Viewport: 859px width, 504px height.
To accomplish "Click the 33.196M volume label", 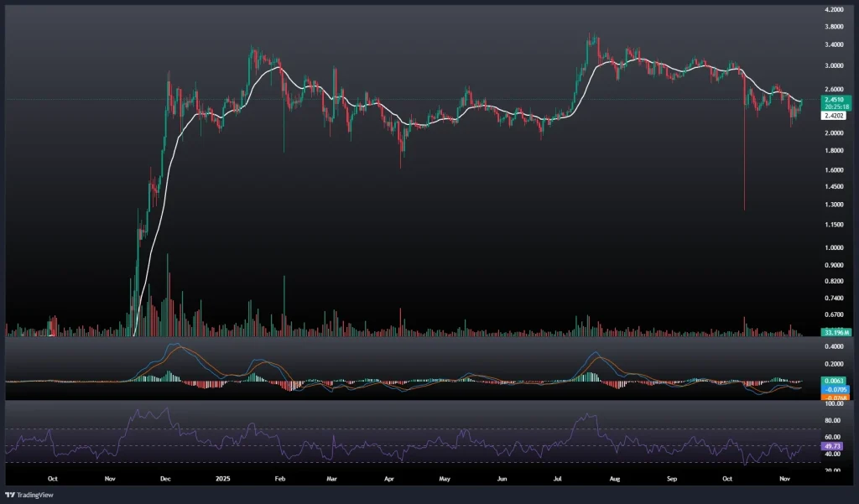I will (x=834, y=333).
